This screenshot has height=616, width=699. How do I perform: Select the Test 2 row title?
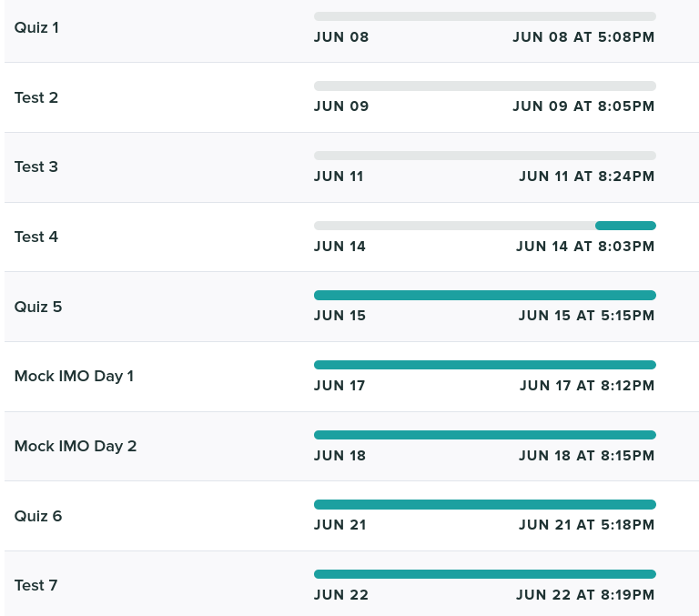(x=36, y=97)
